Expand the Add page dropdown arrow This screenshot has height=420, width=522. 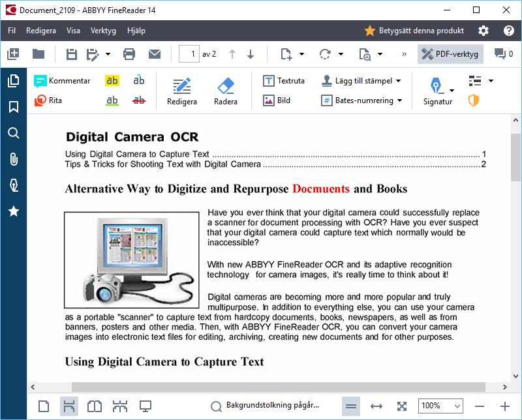tap(301, 54)
